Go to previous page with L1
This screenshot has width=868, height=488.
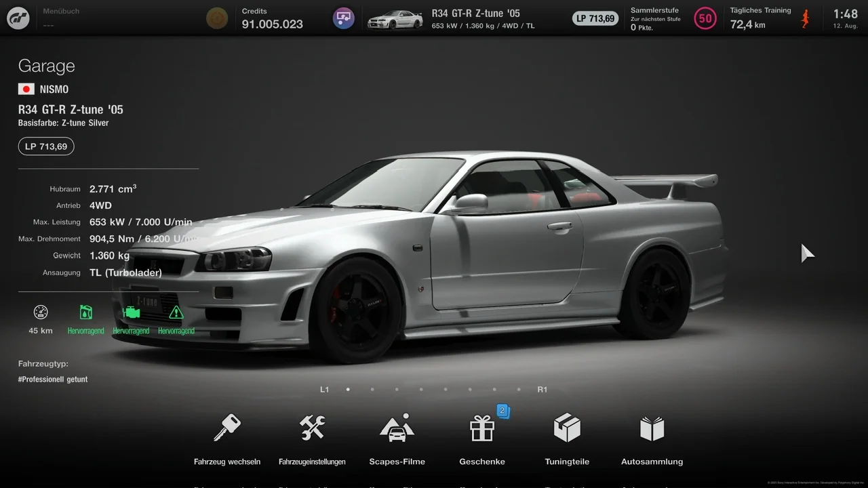coord(325,390)
